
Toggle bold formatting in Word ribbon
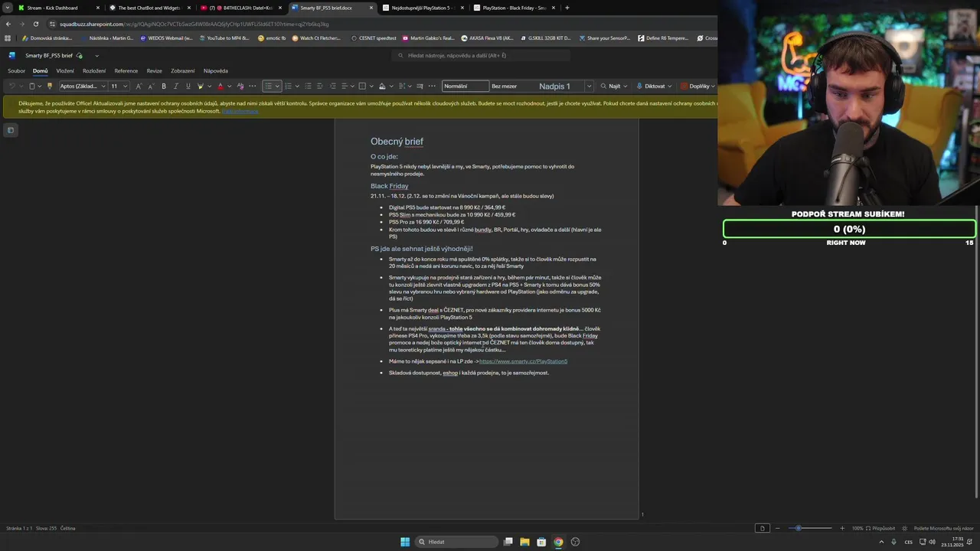tap(164, 86)
